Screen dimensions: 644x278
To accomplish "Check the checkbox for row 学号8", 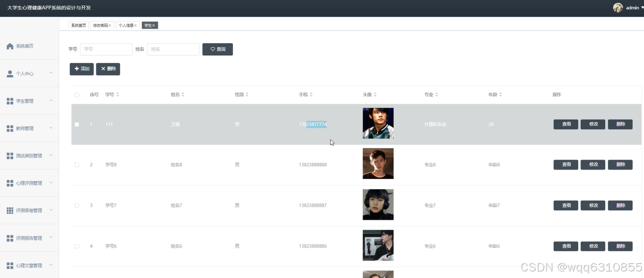I will point(77,165).
